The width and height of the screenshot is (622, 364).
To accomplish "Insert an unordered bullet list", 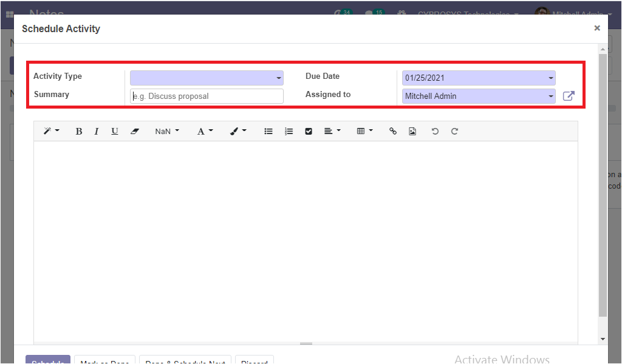I will click(x=268, y=131).
